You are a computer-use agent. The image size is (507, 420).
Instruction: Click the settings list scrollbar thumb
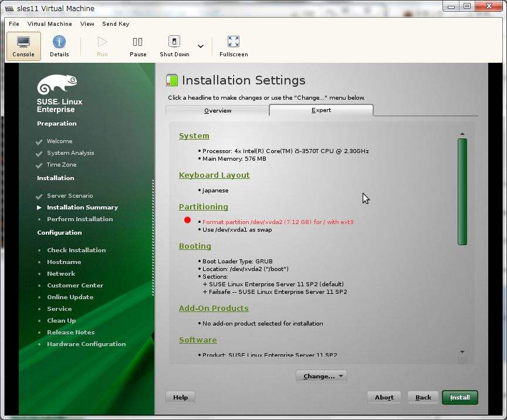tap(462, 191)
